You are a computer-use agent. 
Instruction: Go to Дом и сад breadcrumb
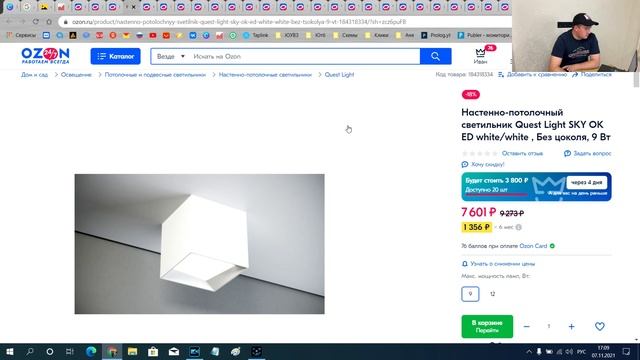tap(34, 75)
